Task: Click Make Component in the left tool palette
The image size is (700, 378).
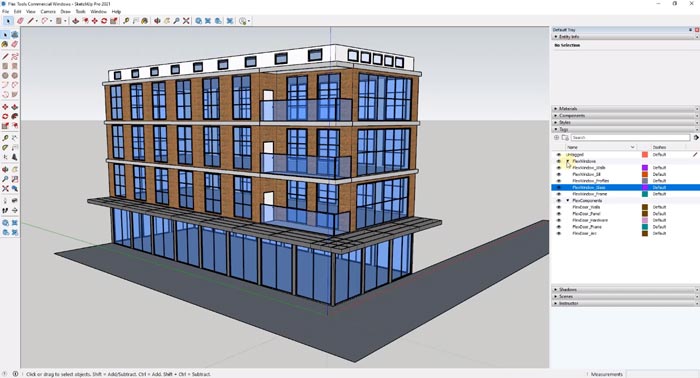Action: [15, 35]
